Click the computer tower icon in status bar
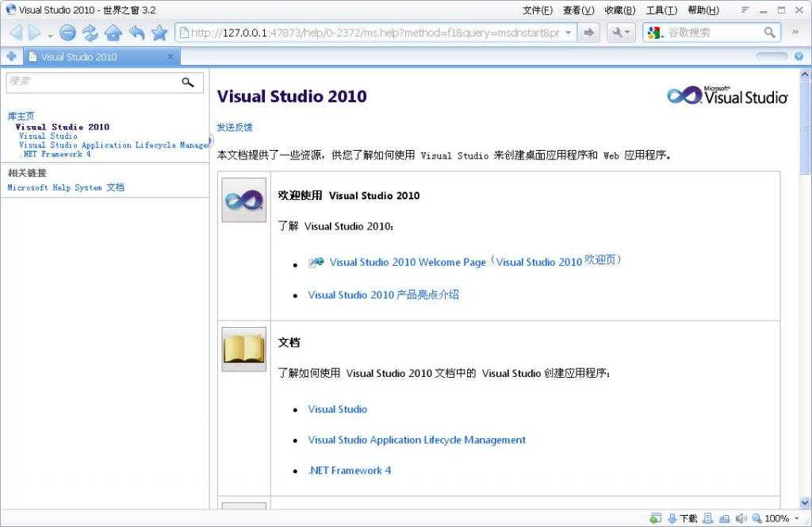812x527 pixels. [x=708, y=517]
